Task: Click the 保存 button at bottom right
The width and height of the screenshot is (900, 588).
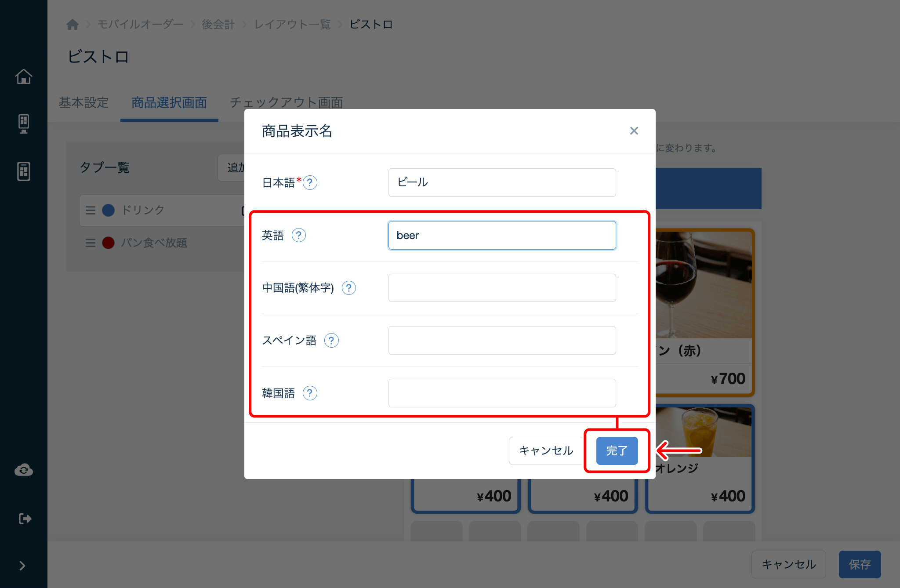Action: (860, 564)
